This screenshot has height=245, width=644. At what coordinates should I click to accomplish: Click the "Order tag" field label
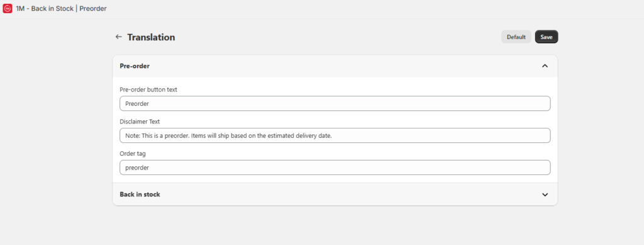(133, 154)
